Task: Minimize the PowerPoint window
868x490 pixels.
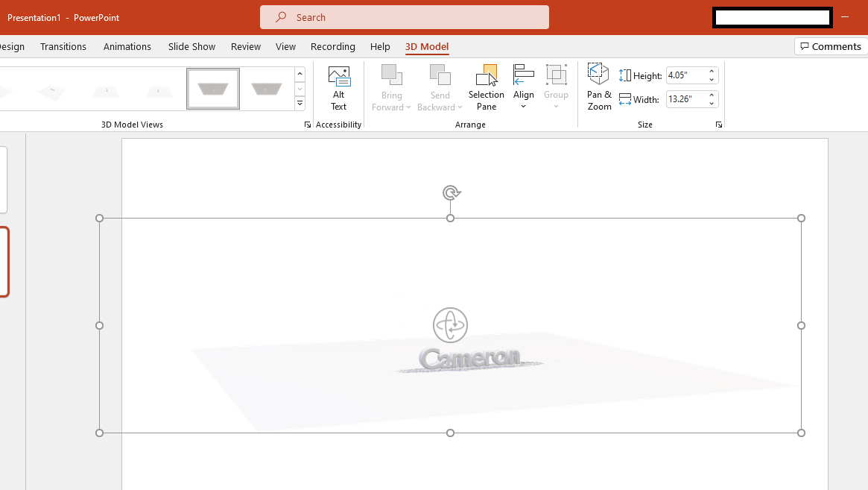Action: (845, 17)
